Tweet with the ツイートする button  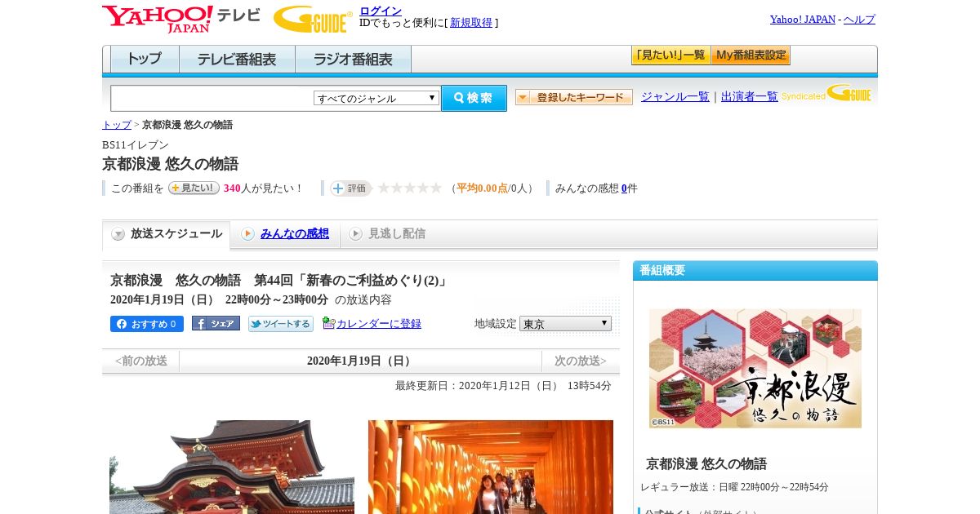[281, 324]
